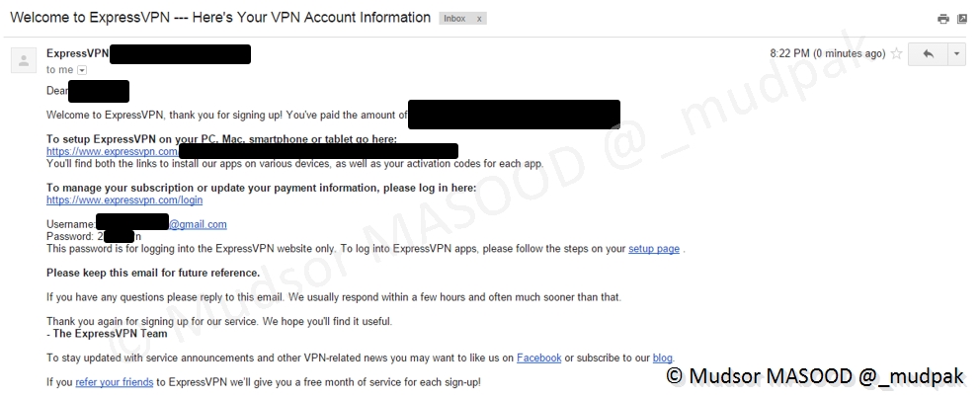Show details dropdown next to "to me"

click(82, 70)
